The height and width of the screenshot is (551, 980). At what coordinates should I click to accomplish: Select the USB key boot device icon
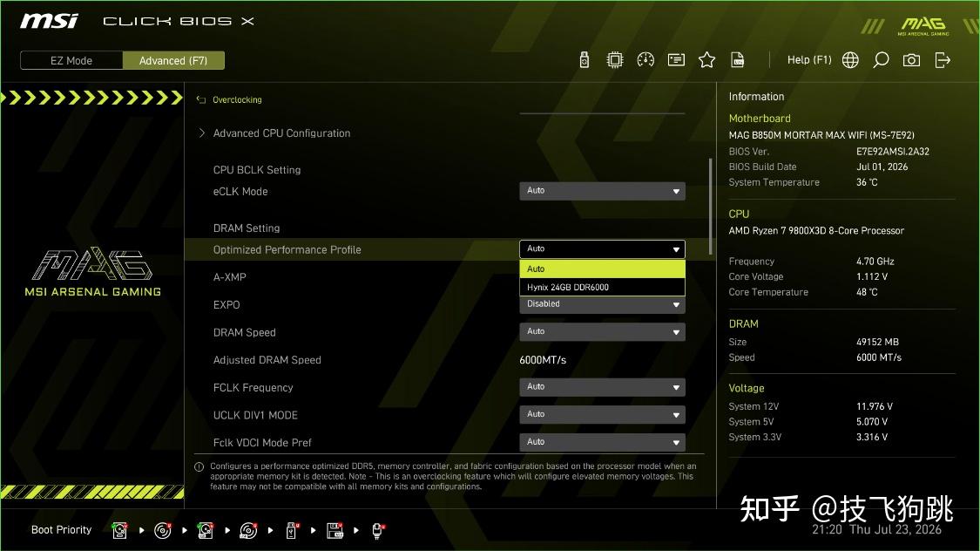pyautogui.click(x=291, y=530)
